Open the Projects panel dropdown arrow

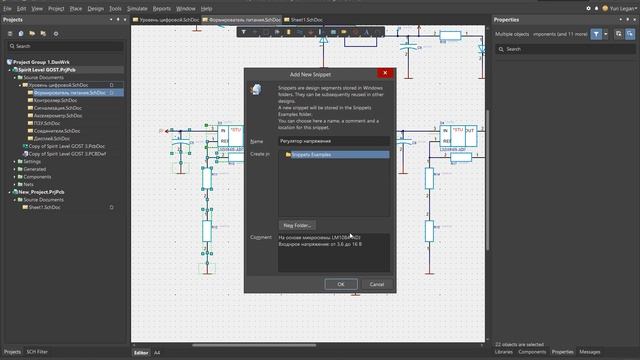tap(111, 20)
